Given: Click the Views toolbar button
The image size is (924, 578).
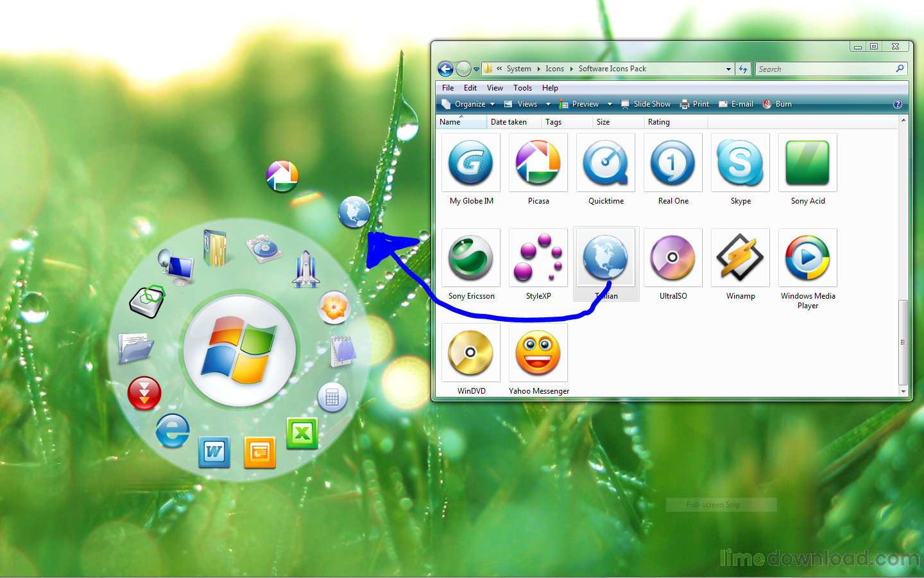Looking at the screenshot, I should 520,104.
